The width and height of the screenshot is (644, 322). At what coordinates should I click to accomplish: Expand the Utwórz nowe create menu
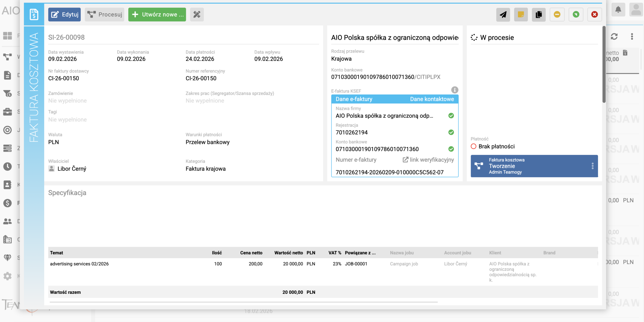pos(157,15)
